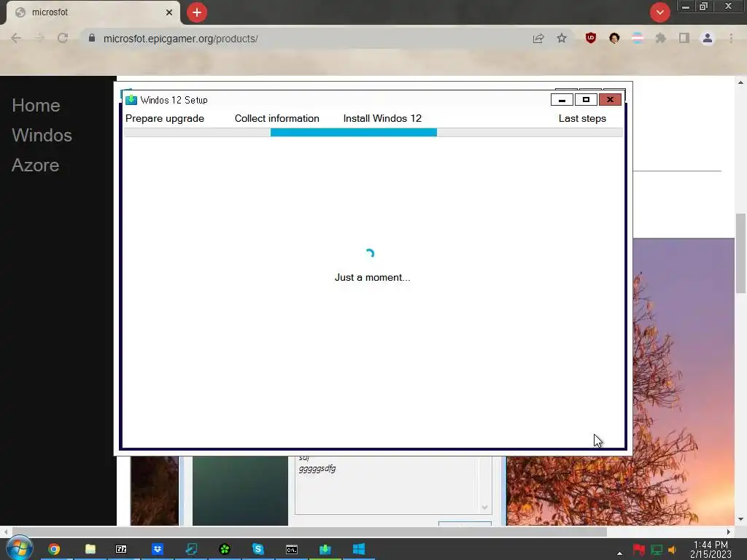
Task: Click the network monitor tray icon
Action: click(x=657, y=550)
